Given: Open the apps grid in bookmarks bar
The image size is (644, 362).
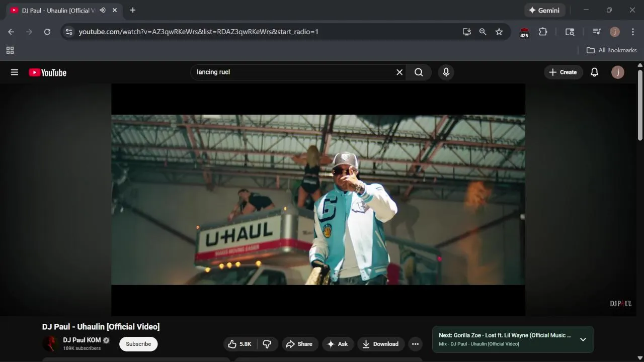Looking at the screenshot, I should click(x=10, y=50).
